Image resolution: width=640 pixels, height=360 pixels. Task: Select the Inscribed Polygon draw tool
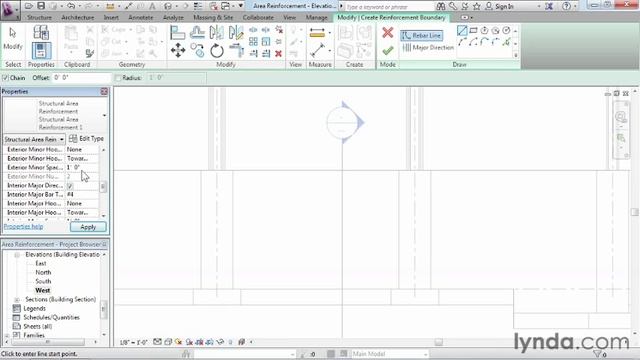[484, 31]
